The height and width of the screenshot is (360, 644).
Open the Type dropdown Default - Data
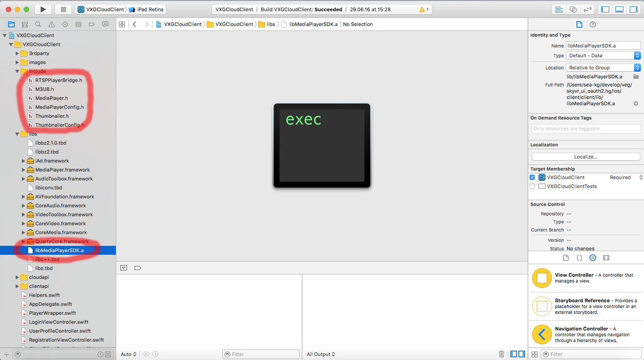coord(603,56)
